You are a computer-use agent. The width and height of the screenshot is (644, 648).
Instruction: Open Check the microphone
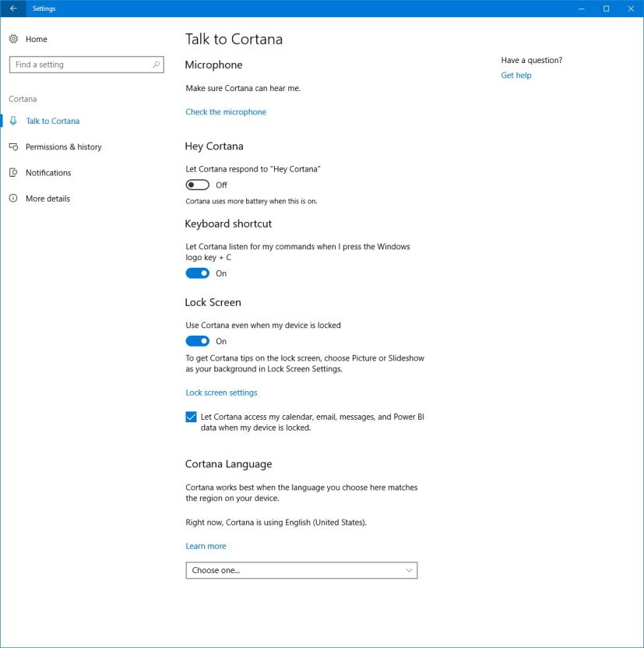coord(225,111)
